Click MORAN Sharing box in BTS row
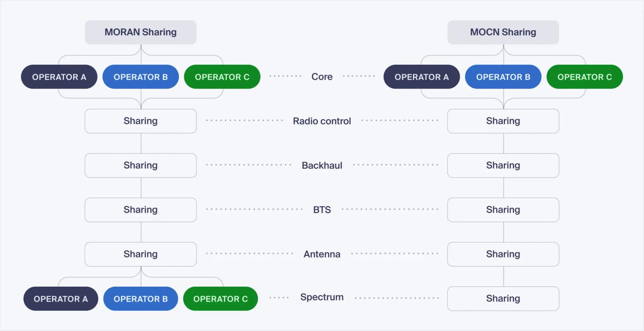Viewport: 644px width, 331px height. point(140,210)
